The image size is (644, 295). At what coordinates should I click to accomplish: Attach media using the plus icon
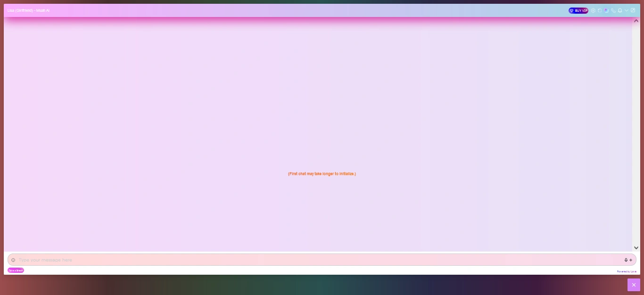point(631,260)
